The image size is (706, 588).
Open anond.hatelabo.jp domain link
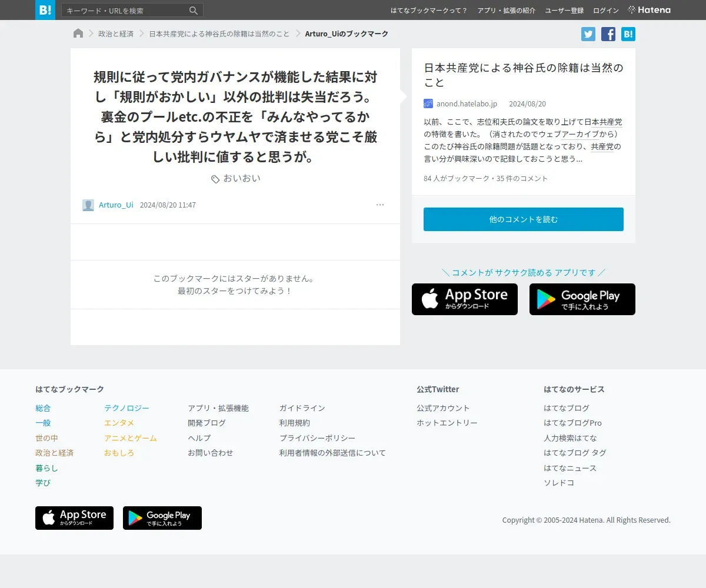pyautogui.click(x=467, y=103)
